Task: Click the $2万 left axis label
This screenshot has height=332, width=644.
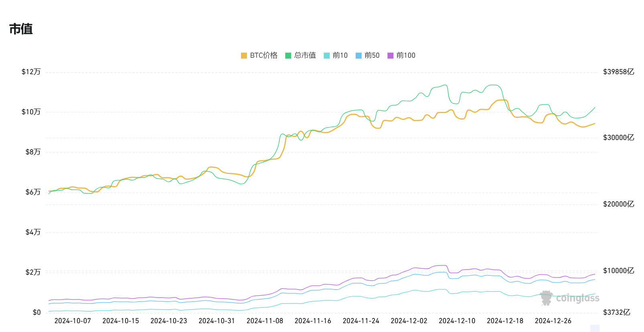Action: click(x=33, y=272)
